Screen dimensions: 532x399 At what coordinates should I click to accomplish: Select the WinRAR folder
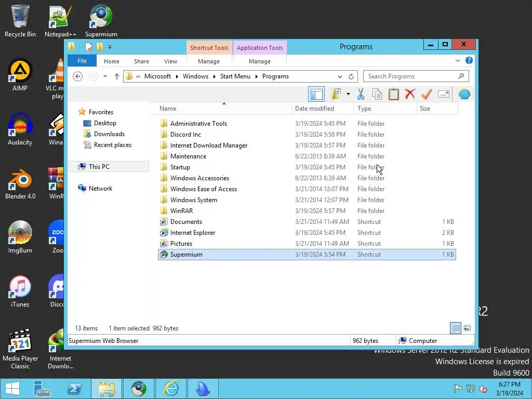(x=181, y=211)
